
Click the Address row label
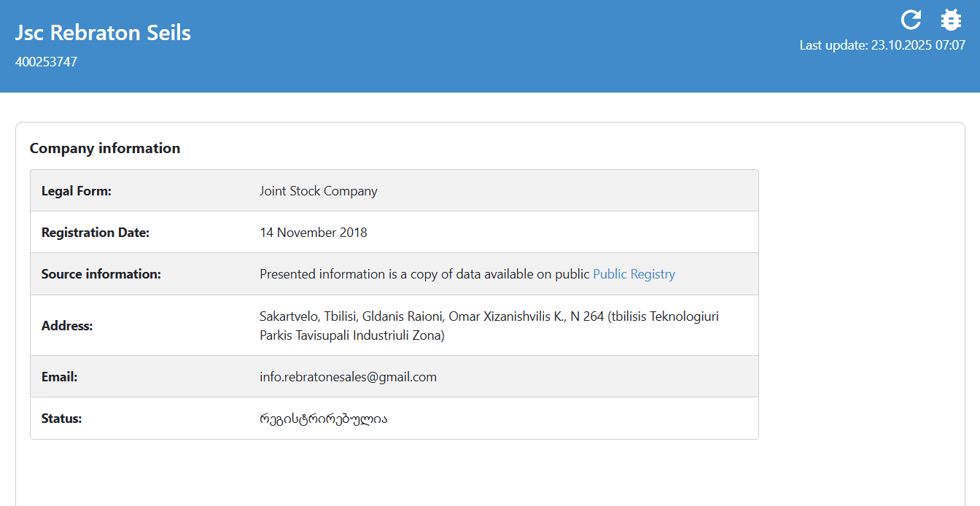(67, 326)
